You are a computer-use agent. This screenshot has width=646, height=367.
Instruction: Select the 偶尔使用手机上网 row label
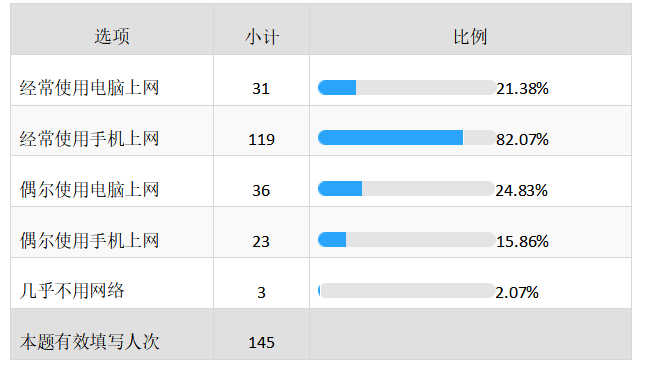coord(89,241)
